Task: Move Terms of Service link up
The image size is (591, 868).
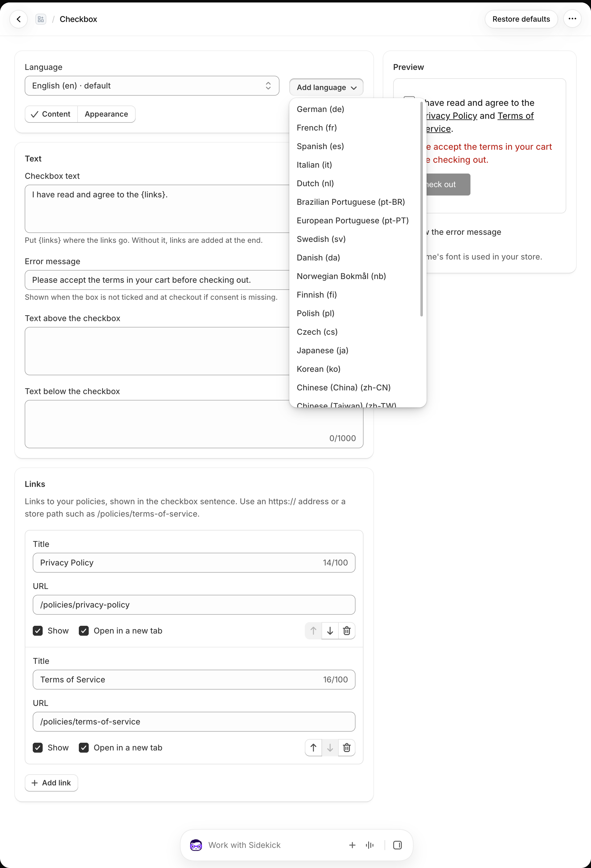Action: point(313,748)
